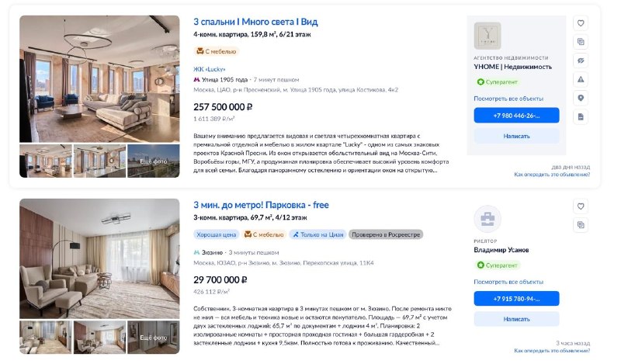Open YHOME agency logo
621x364 pixels.
[x=487, y=36]
